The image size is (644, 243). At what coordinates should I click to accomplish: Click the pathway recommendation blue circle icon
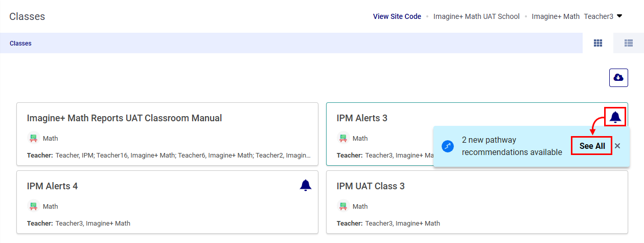coord(448,146)
